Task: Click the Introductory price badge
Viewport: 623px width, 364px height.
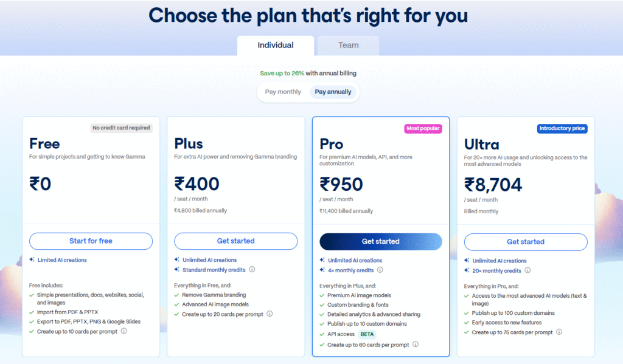Action: pyautogui.click(x=562, y=129)
